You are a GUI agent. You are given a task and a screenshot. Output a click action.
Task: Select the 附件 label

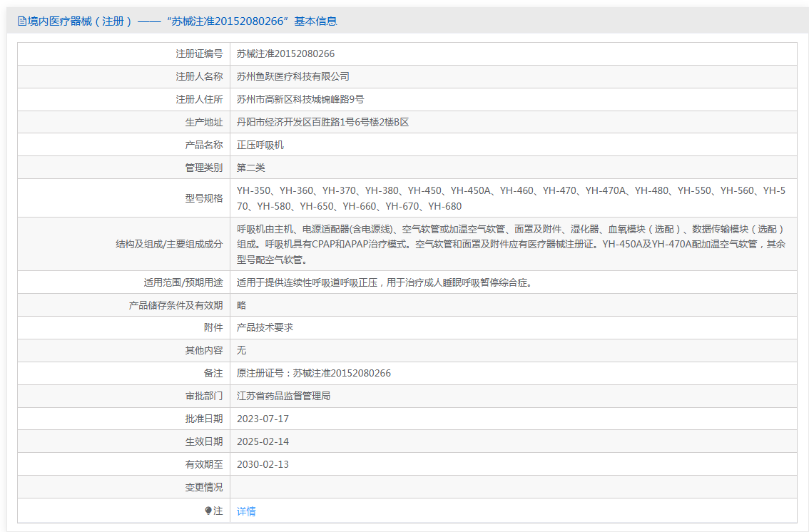[x=213, y=327]
